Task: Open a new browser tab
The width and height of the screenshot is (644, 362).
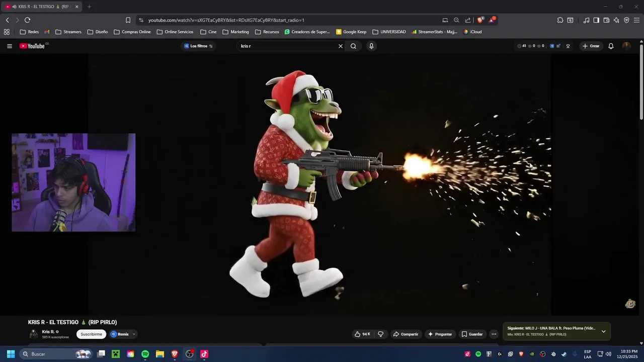Action: [x=89, y=7]
